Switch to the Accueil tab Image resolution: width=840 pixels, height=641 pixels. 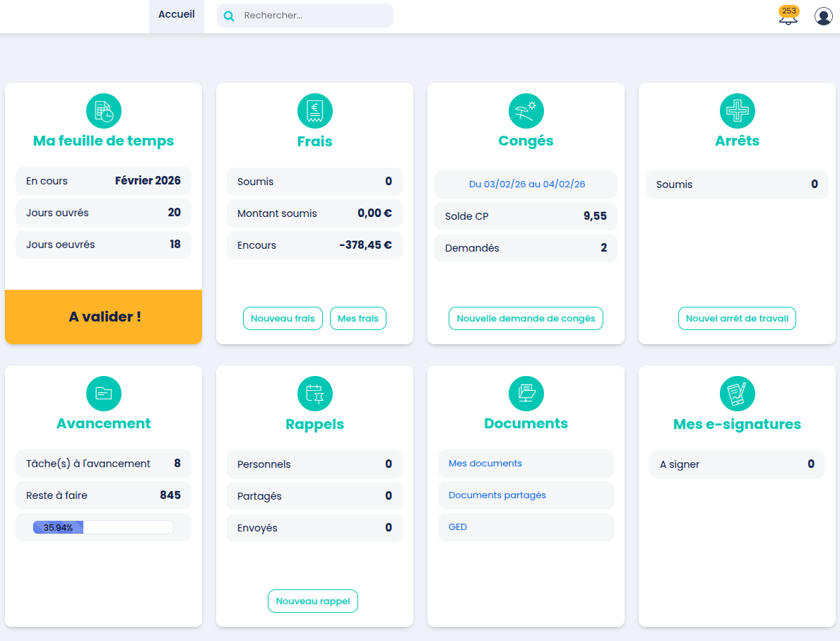176,13
